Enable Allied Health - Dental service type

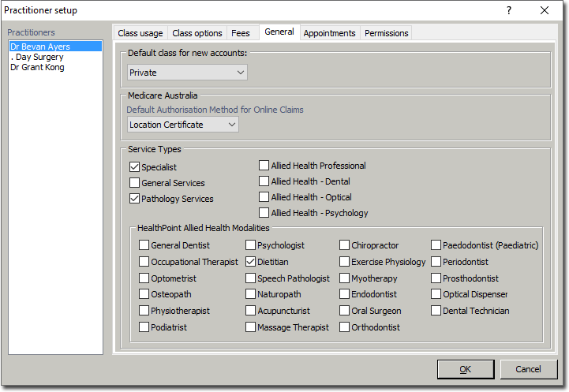click(264, 181)
